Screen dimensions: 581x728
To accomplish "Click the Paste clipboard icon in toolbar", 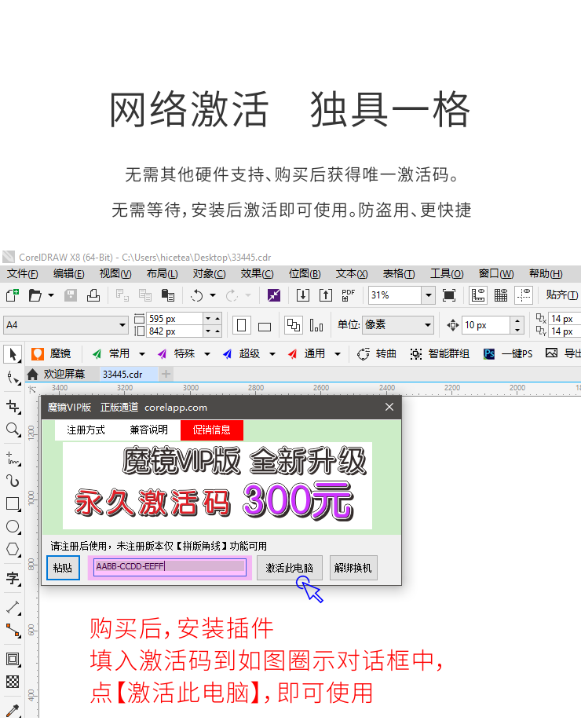I will pyautogui.click(x=167, y=295).
